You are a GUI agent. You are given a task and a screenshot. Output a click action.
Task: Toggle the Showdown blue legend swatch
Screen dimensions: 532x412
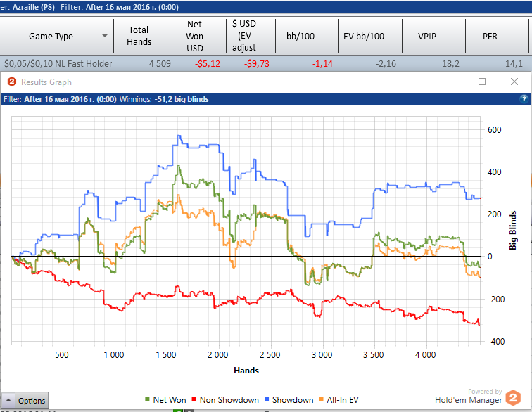tap(266, 400)
